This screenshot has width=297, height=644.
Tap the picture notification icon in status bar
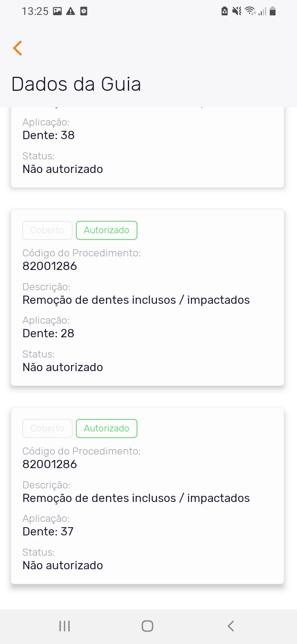[x=57, y=12]
